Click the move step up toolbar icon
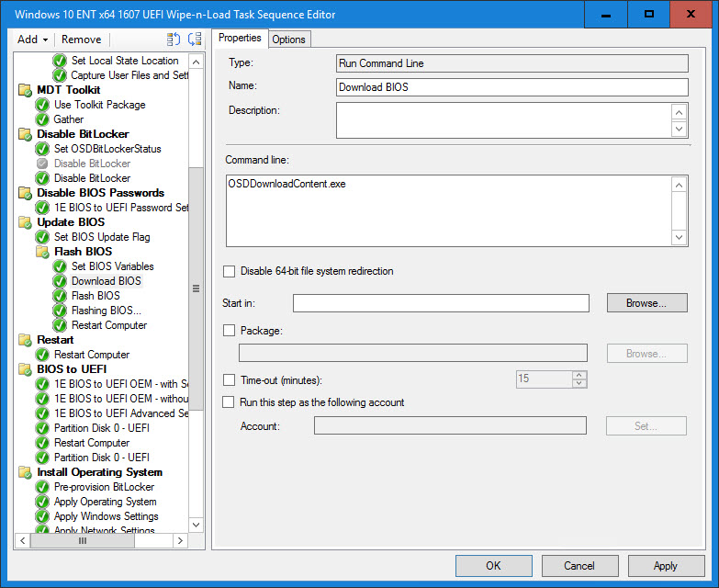 pyautogui.click(x=174, y=40)
